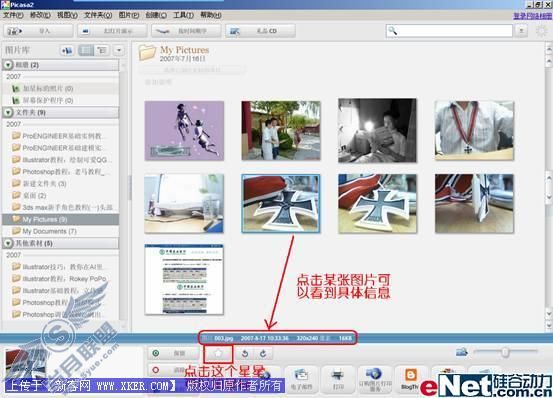
Task: Open the 帮助 (Help) menu
Action: pyautogui.click(x=211, y=15)
